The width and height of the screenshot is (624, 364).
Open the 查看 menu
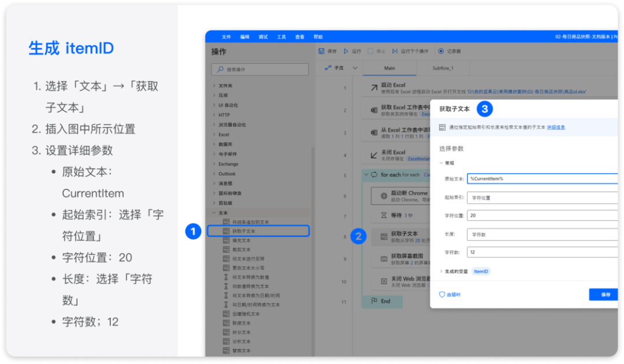coord(300,36)
